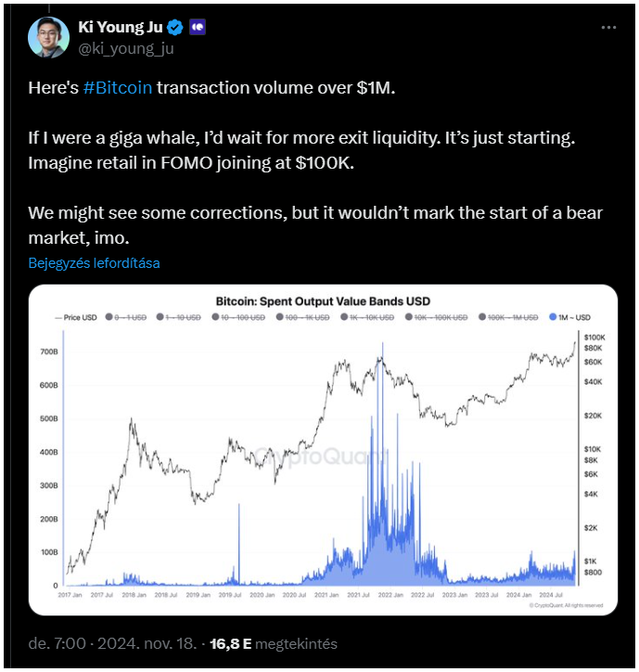Click the blue verified checkmark badge
The height and width of the screenshot is (672, 639).
pos(175,28)
